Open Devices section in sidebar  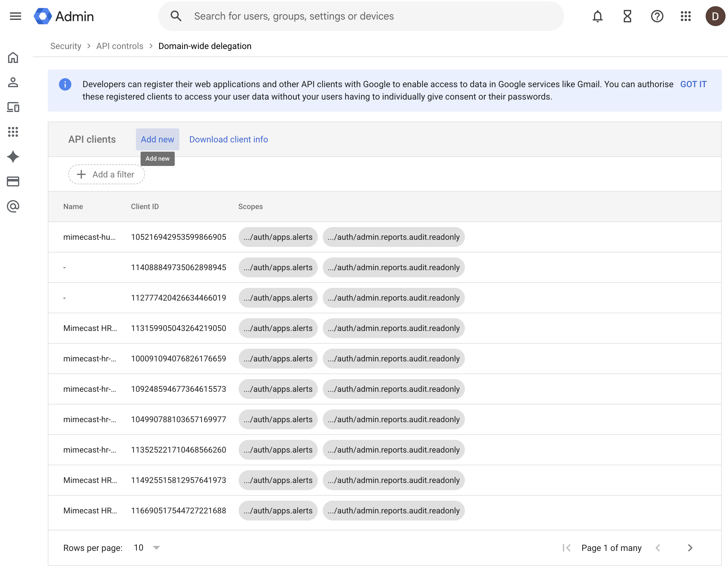[x=13, y=107]
